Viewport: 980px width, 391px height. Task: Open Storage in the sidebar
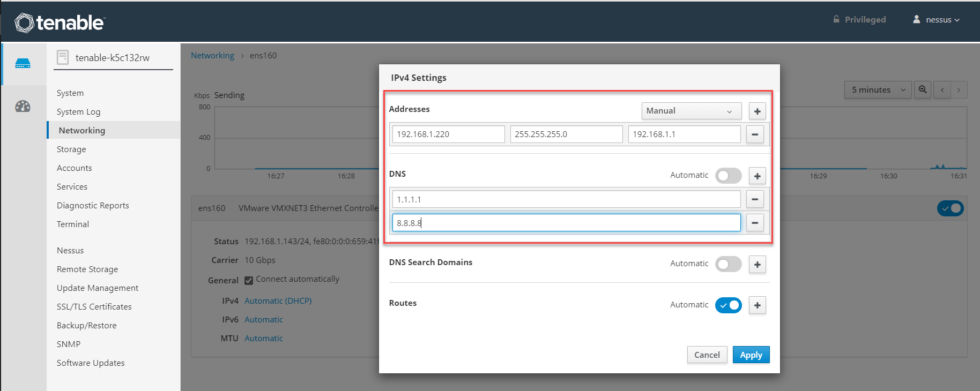tap(71, 149)
